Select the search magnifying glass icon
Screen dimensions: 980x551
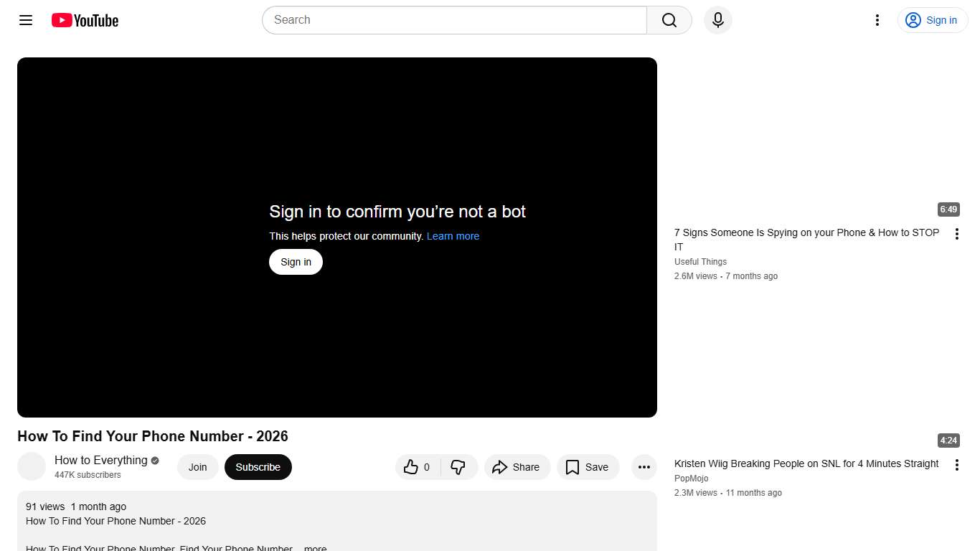[668, 20]
